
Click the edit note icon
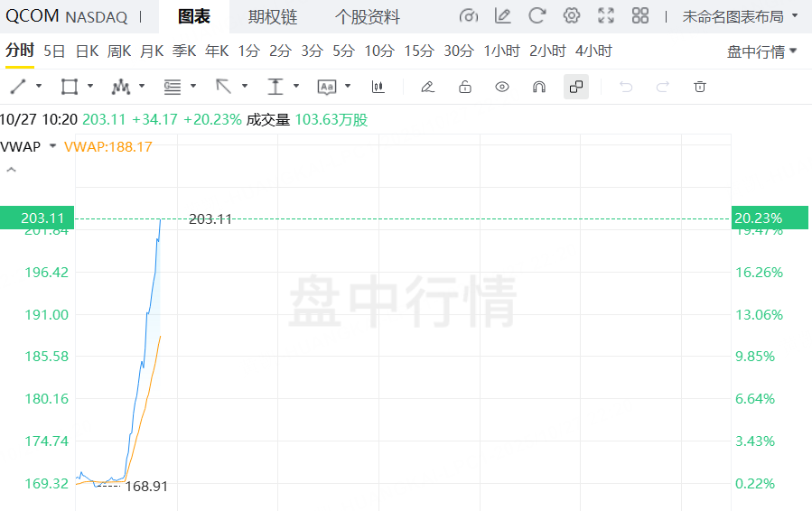[502, 16]
